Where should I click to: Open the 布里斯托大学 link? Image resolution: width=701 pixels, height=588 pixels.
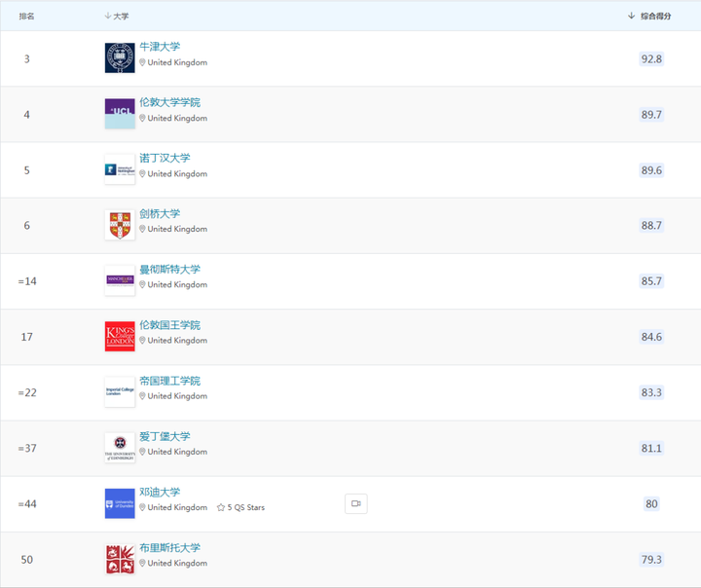(169, 548)
